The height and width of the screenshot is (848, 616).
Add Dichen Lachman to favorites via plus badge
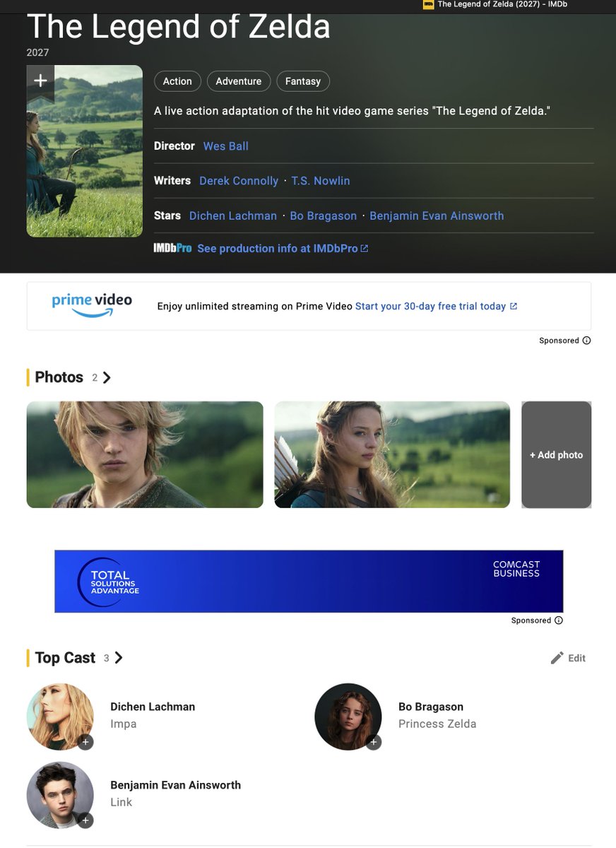85,742
